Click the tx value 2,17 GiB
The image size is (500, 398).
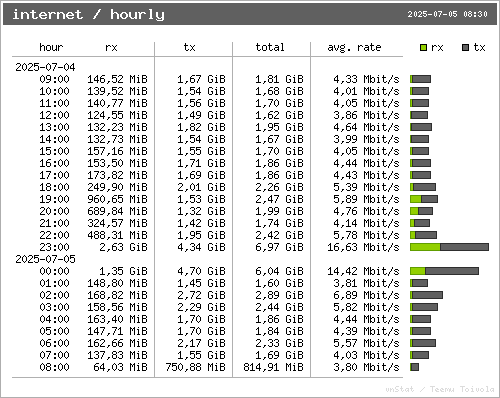tap(201, 343)
